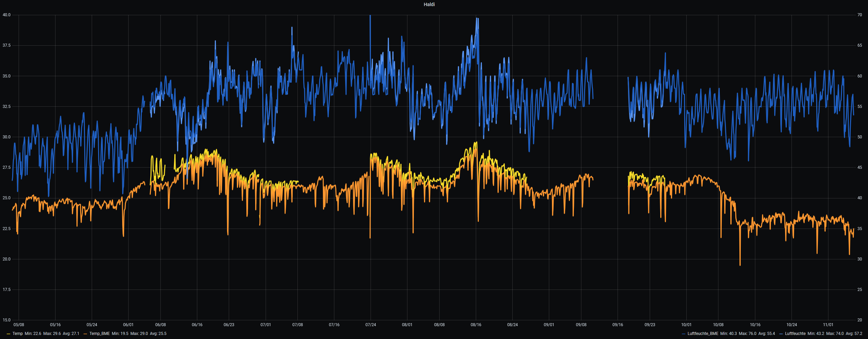Click the Temp_BME 'Min: 19.5' legend value
This screenshot has width=868, height=339.
coord(120,334)
